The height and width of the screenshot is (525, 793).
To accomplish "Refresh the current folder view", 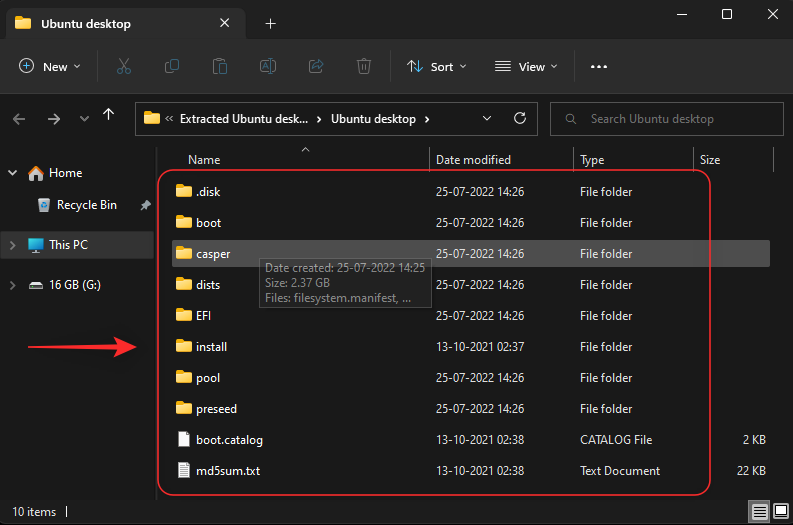I will point(520,118).
